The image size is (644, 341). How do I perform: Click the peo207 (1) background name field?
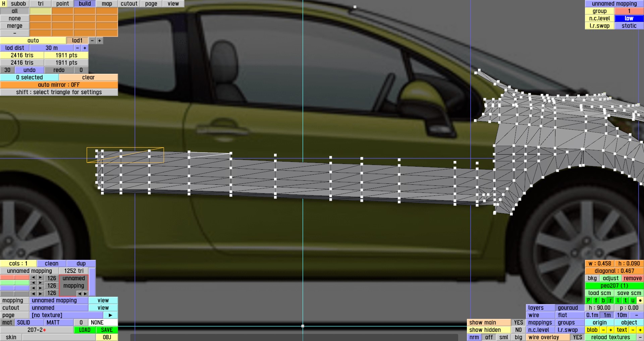pos(614,286)
